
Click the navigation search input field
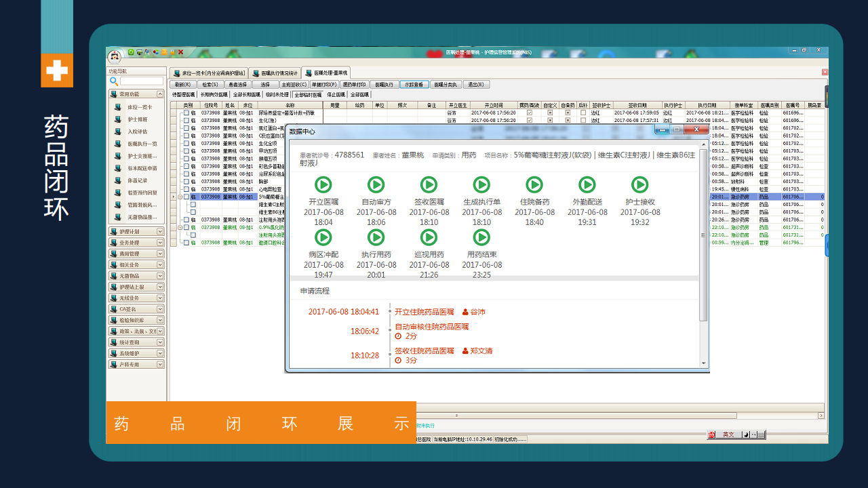[x=142, y=81]
